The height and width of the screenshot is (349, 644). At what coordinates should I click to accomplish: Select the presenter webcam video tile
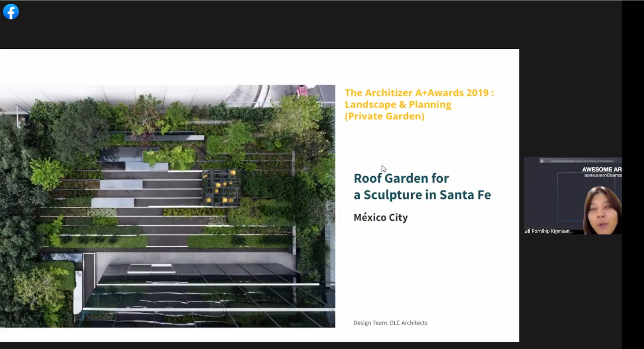[x=572, y=196]
